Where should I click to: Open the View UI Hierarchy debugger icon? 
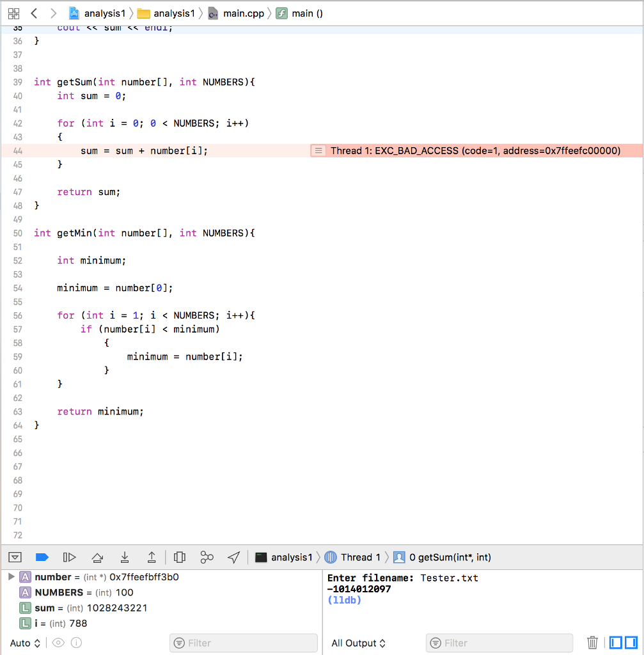(x=180, y=557)
